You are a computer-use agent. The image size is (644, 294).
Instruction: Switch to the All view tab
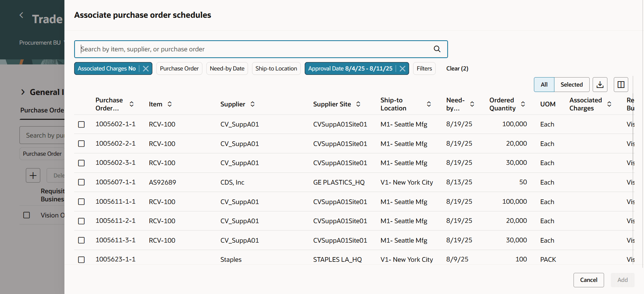pyautogui.click(x=544, y=85)
